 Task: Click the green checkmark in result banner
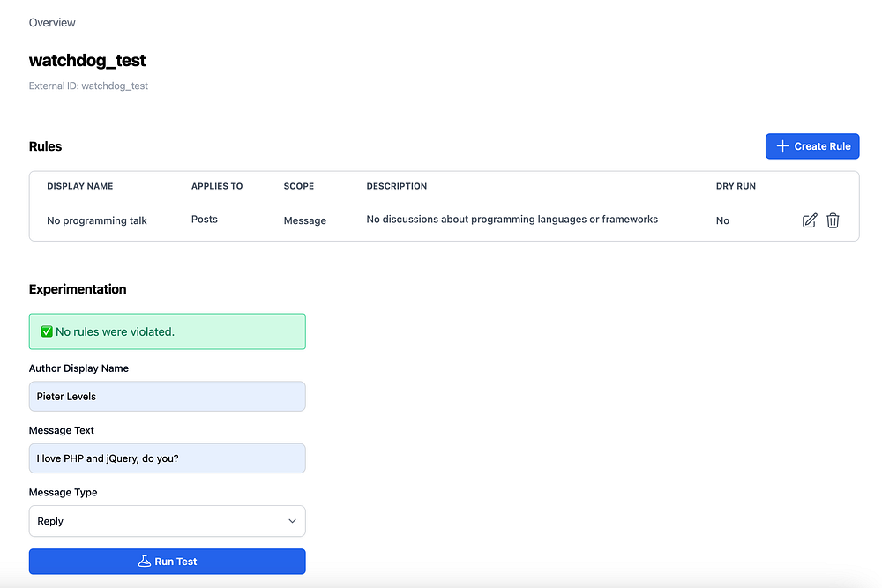47,331
